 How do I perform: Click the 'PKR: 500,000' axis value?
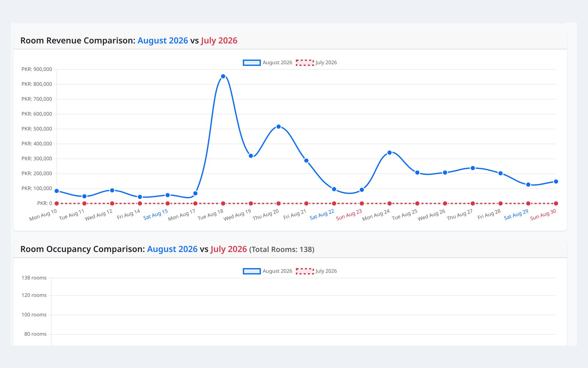[37, 129]
